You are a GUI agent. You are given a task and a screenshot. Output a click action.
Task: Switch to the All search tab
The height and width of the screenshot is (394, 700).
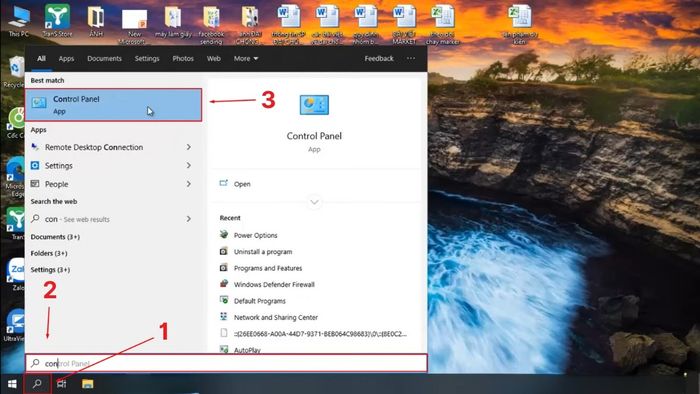tap(42, 58)
